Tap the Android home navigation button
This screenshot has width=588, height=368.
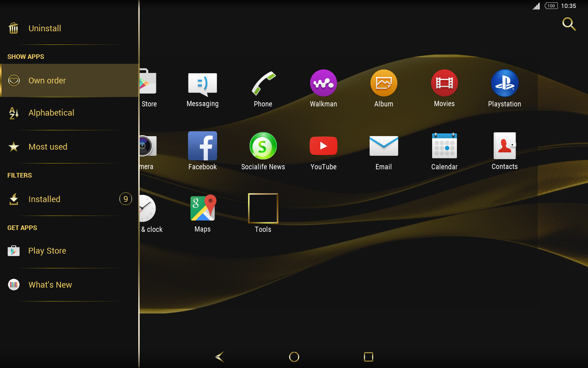pyautogui.click(x=294, y=357)
